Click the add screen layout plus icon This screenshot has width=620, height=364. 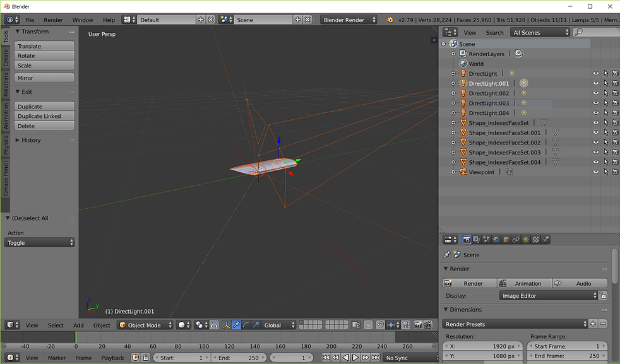pyautogui.click(x=201, y=20)
